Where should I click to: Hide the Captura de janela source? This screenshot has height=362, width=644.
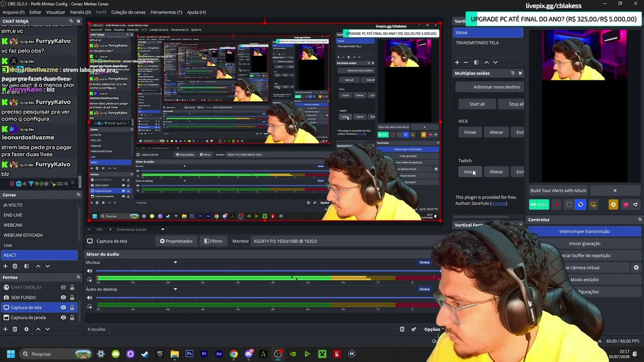pos(63,318)
